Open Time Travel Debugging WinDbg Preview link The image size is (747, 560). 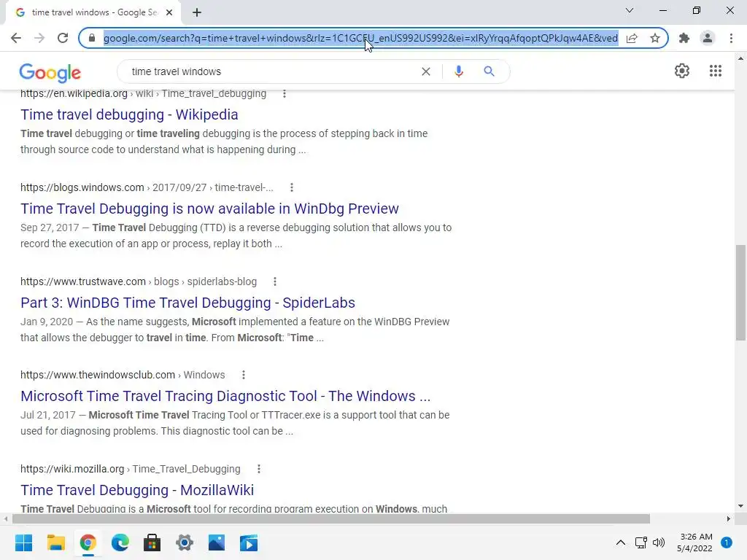click(209, 209)
